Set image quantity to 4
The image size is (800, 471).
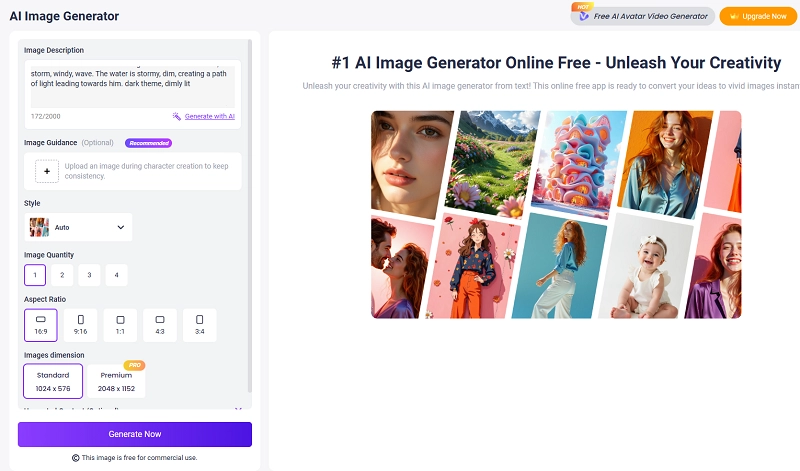pos(116,275)
